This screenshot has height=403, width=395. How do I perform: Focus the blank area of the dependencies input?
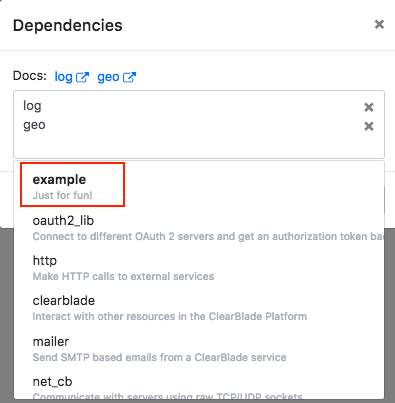(199, 145)
